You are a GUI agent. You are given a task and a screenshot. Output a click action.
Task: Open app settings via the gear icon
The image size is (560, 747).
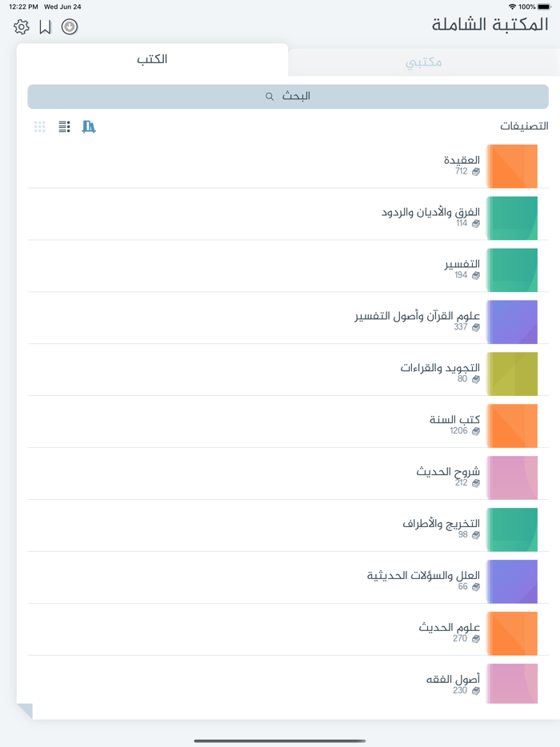pos(22,26)
